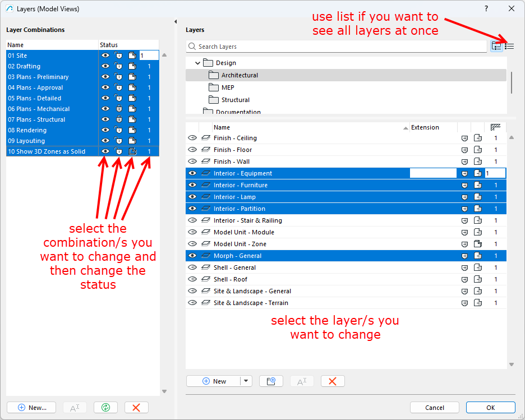Switch to folder tree layer view
The height and width of the screenshot is (420, 525).
click(x=496, y=46)
